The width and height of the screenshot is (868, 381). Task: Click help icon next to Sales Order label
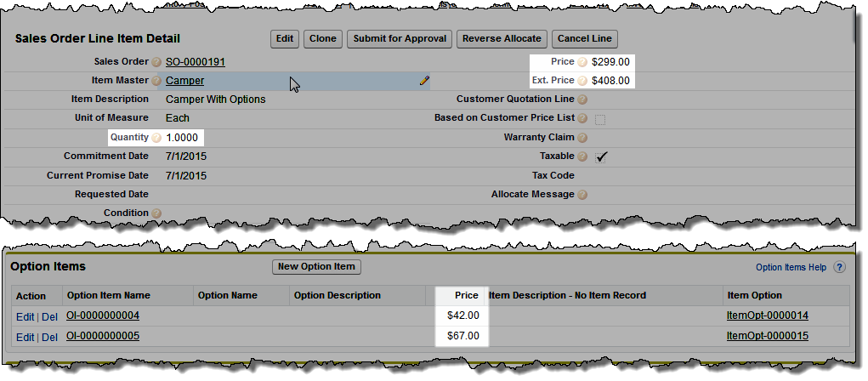coord(156,62)
